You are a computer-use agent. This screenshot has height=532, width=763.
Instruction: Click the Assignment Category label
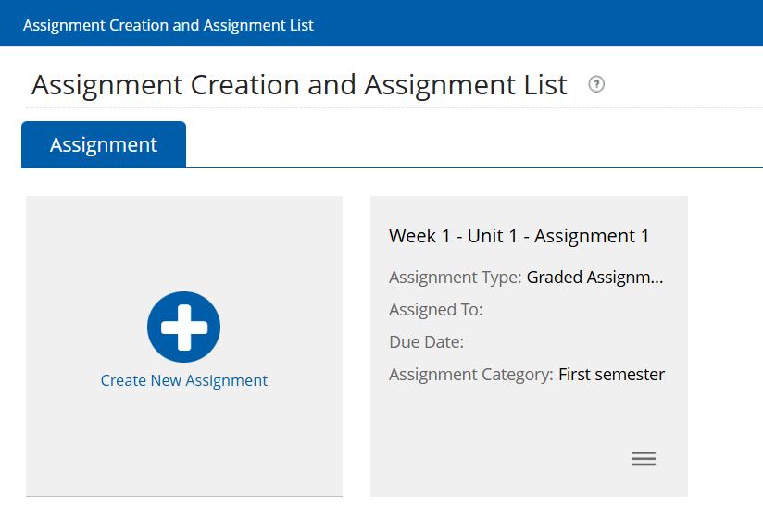[x=470, y=375]
